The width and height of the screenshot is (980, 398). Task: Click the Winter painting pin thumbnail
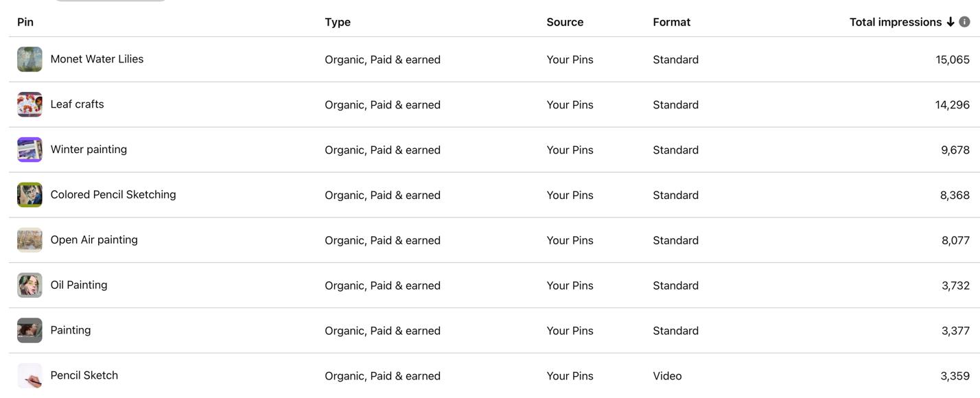click(x=30, y=150)
